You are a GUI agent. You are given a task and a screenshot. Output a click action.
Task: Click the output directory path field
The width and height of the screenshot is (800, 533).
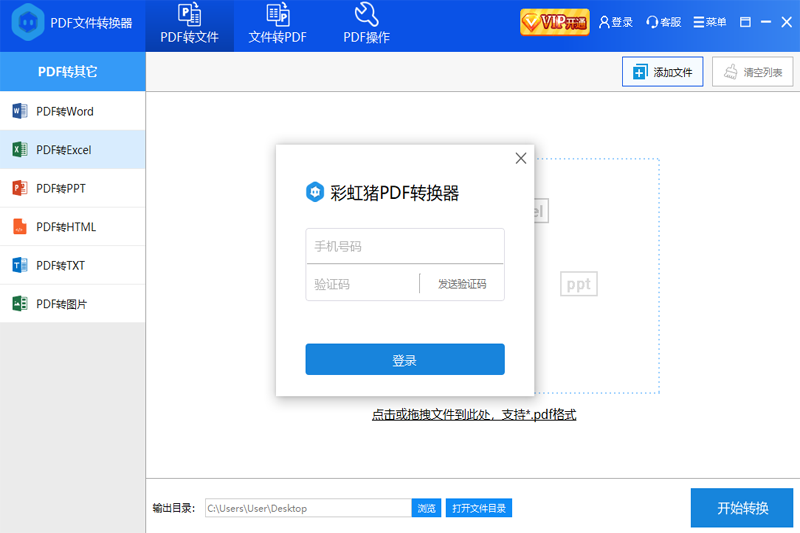[x=308, y=508]
